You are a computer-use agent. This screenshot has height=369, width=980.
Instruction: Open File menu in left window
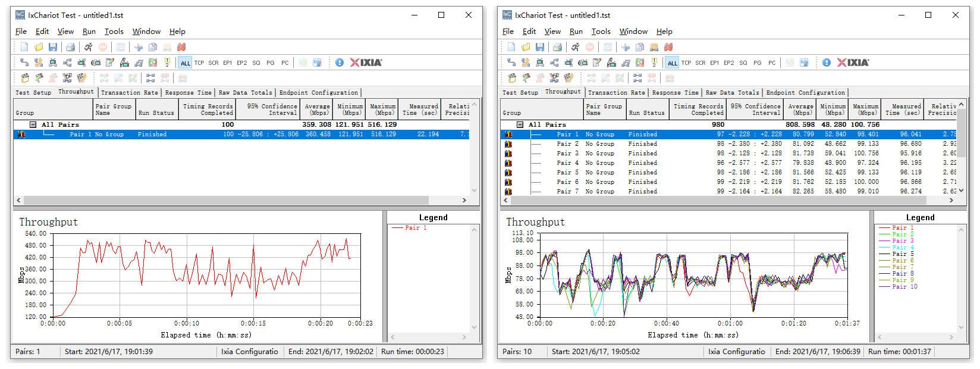tap(21, 32)
